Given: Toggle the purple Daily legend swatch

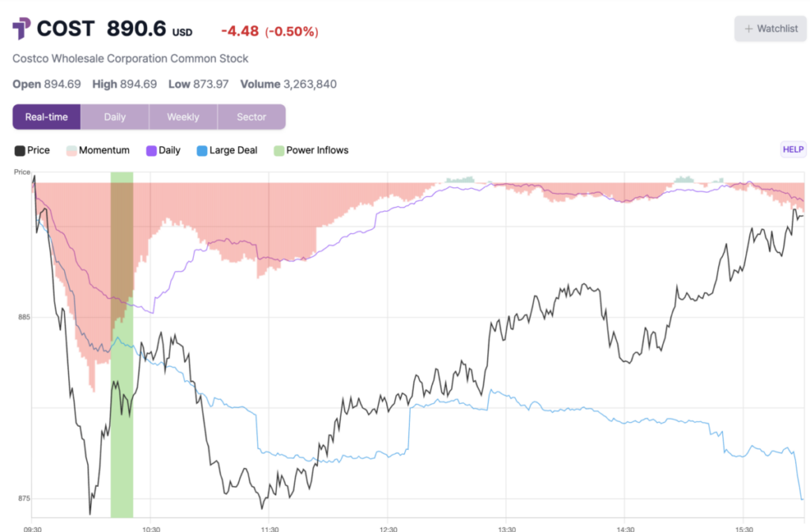Looking at the screenshot, I should [x=151, y=150].
